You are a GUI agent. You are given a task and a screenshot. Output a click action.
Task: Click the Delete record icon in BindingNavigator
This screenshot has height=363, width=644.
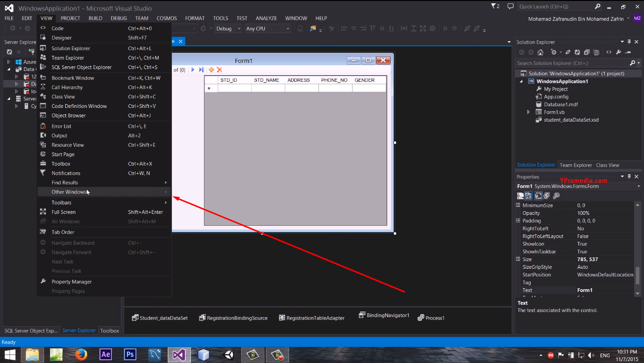pyautogui.click(x=219, y=70)
